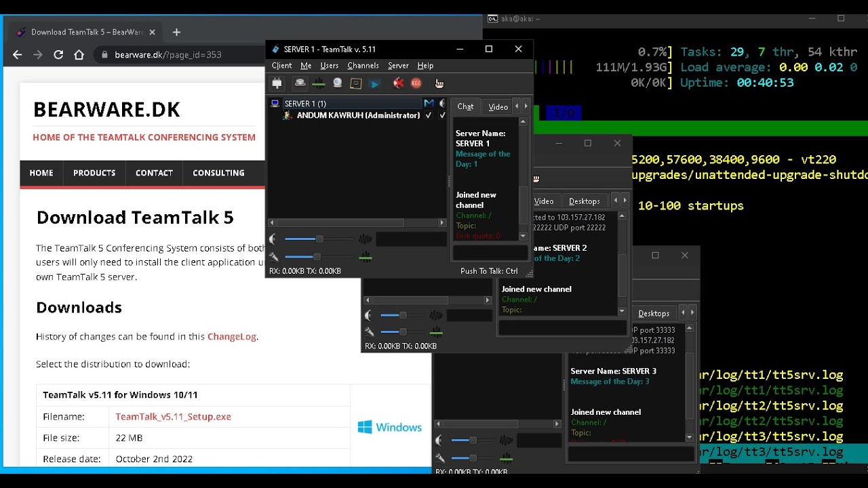Screen dimensions: 868x488
Task: Open the Desktops tab in SERVER 2 window
Action: click(585, 201)
